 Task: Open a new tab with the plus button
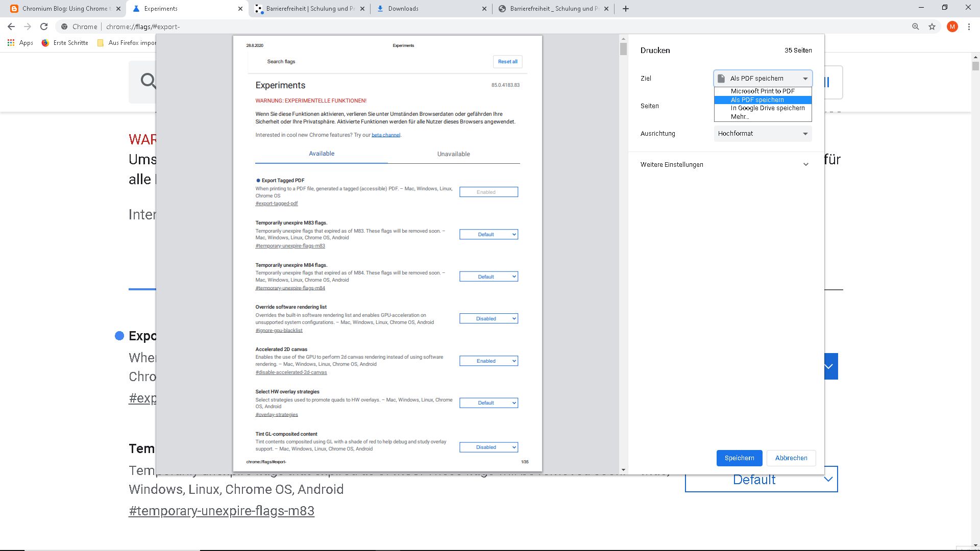[625, 9]
